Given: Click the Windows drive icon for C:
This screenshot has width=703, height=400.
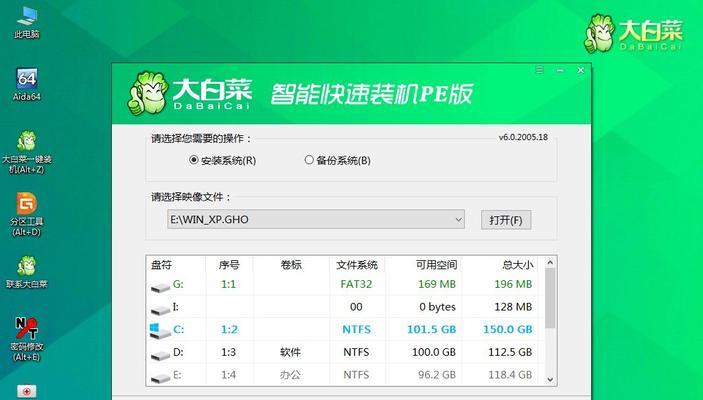Looking at the screenshot, I should [x=160, y=331].
